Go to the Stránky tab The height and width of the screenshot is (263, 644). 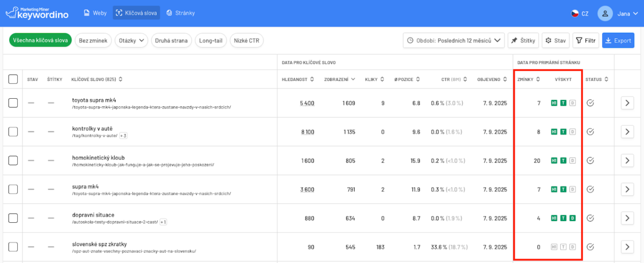[180, 13]
